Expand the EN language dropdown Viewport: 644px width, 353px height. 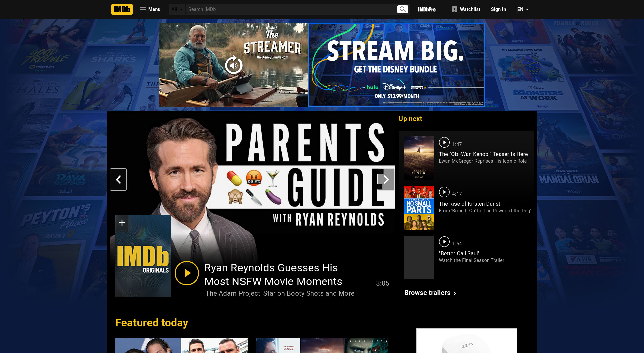[523, 9]
